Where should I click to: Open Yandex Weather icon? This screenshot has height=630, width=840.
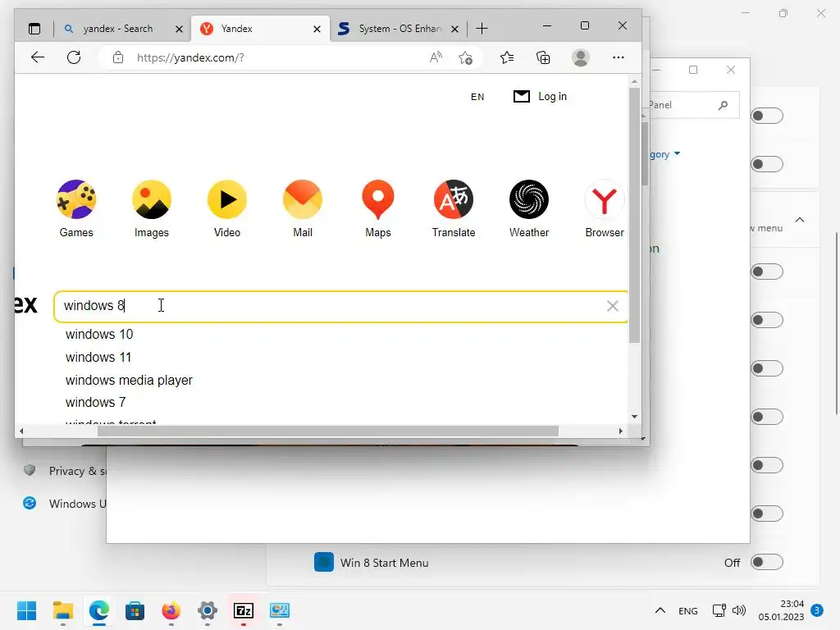(x=529, y=199)
